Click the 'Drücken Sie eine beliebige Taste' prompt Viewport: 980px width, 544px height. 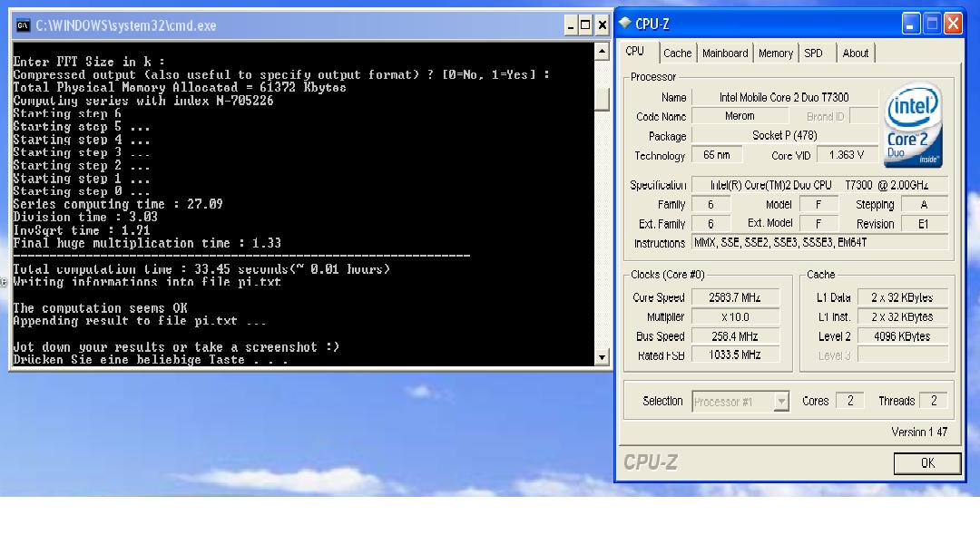coord(151,360)
